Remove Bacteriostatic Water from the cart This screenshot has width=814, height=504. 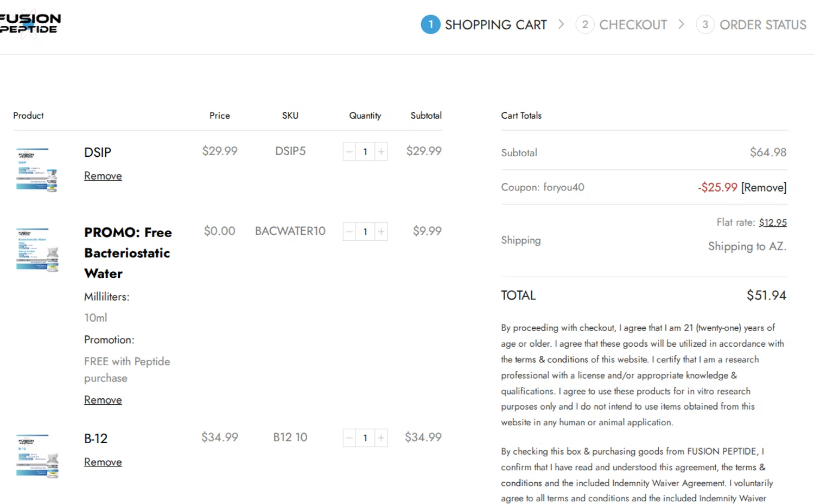pos(103,400)
